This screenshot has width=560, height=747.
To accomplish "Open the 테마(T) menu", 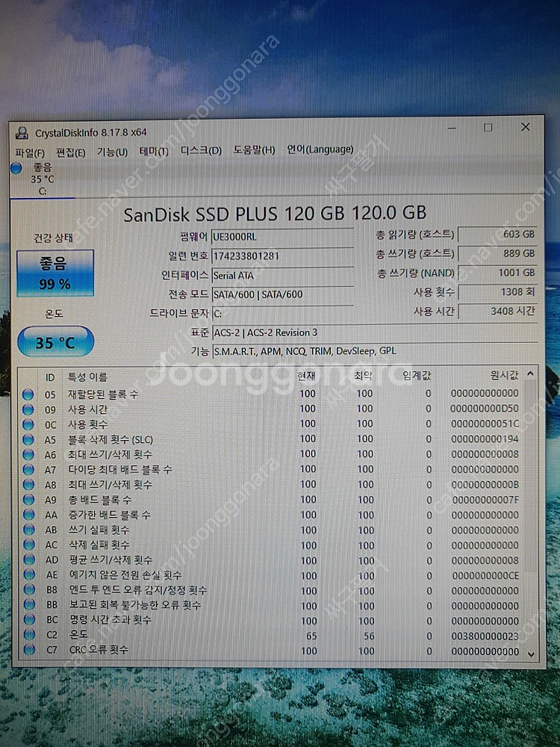I will (154, 152).
